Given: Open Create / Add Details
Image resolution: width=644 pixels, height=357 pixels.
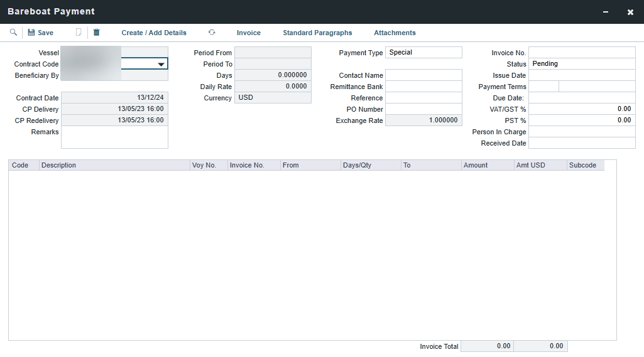Looking at the screenshot, I should [x=154, y=33].
